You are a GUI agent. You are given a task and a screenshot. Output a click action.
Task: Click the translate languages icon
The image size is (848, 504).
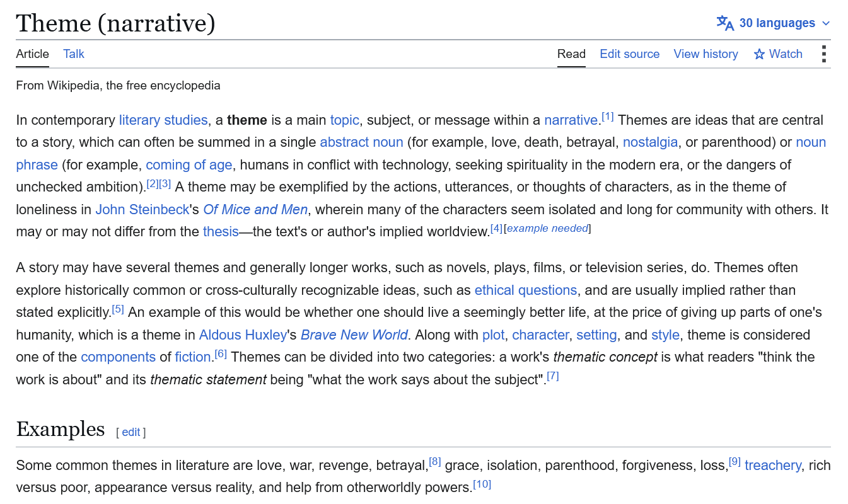pos(725,23)
